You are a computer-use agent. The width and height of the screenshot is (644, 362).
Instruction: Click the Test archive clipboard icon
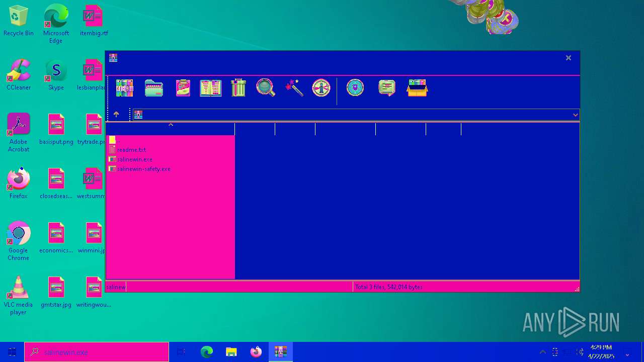click(x=183, y=88)
